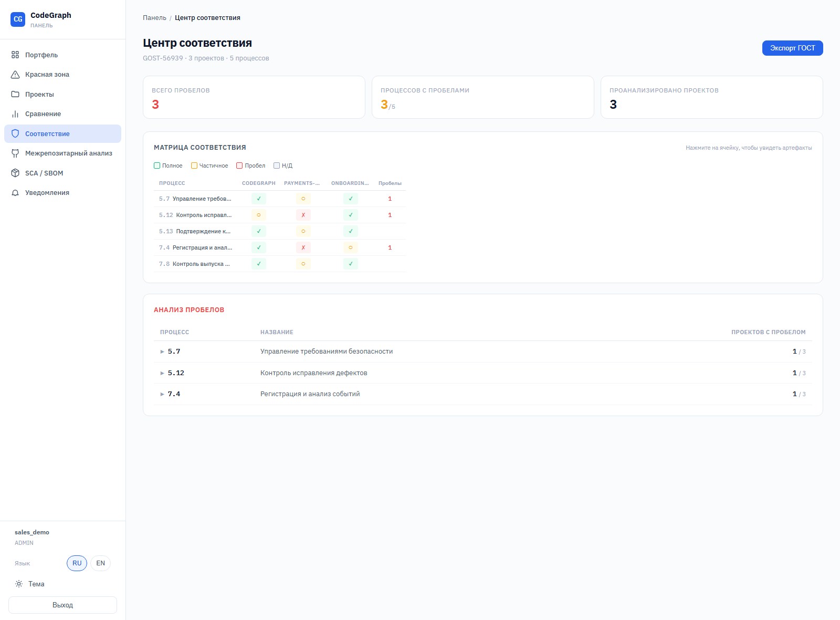Open the Портфель menu item
The width and height of the screenshot is (840, 620).
click(41, 55)
